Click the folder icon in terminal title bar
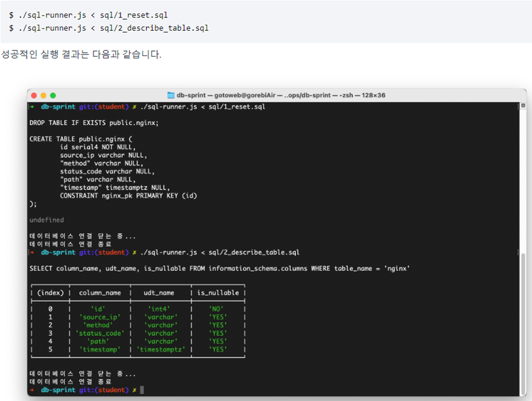The image size is (532, 401). [x=171, y=95]
